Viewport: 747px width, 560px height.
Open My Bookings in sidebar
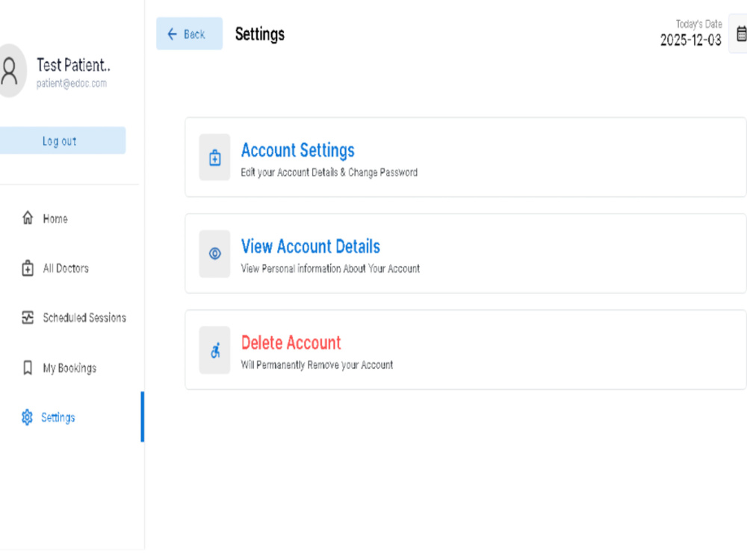[70, 367]
